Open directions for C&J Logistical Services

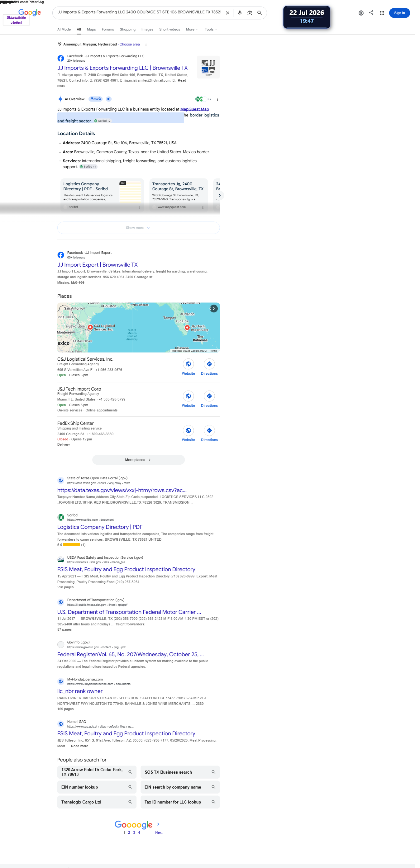tap(209, 367)
